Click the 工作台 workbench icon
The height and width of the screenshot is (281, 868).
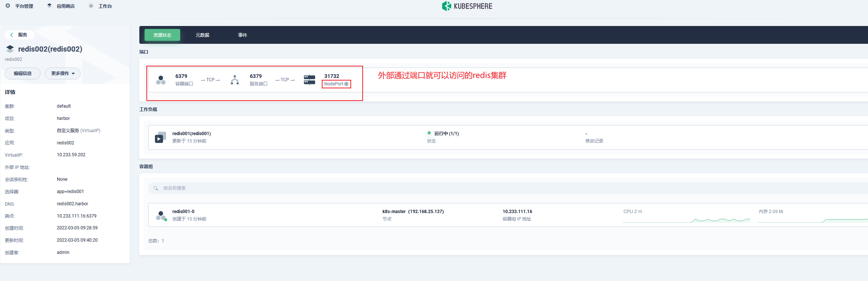click(x=91, y=6)
